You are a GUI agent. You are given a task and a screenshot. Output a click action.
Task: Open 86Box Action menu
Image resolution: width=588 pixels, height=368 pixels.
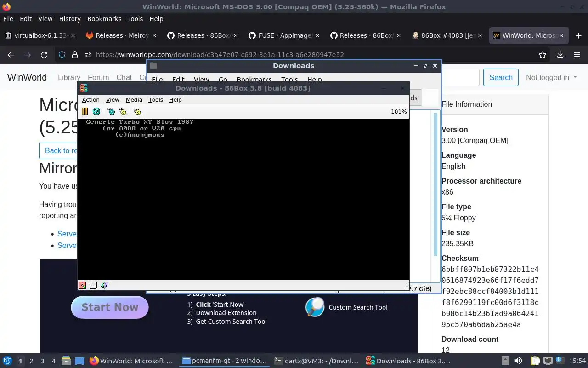pos(90,100)
